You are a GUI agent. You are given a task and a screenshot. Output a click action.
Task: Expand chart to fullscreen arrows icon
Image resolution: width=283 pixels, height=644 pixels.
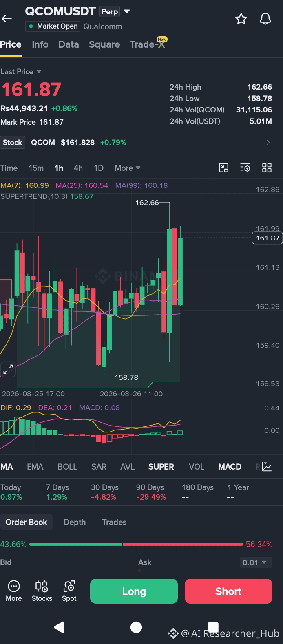tap(8, 369)
